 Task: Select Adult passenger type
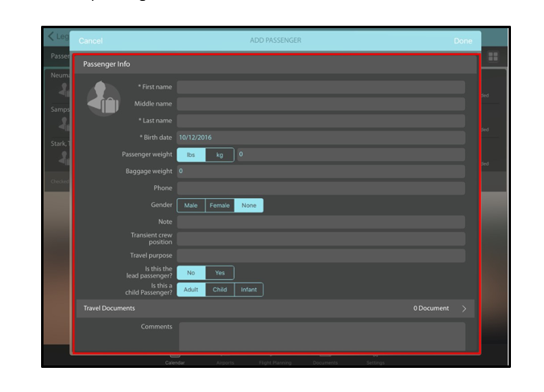pyautogui.click(x=191, y=290)
